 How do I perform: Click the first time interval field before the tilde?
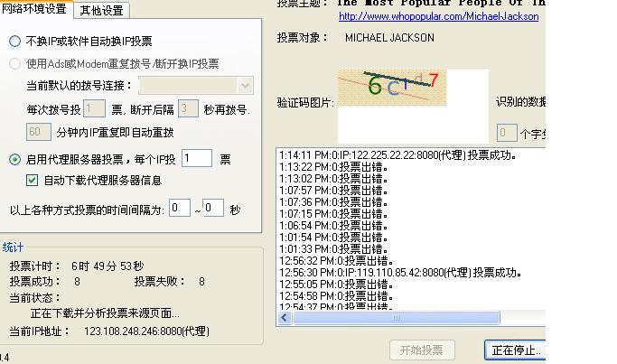(180, 209)
